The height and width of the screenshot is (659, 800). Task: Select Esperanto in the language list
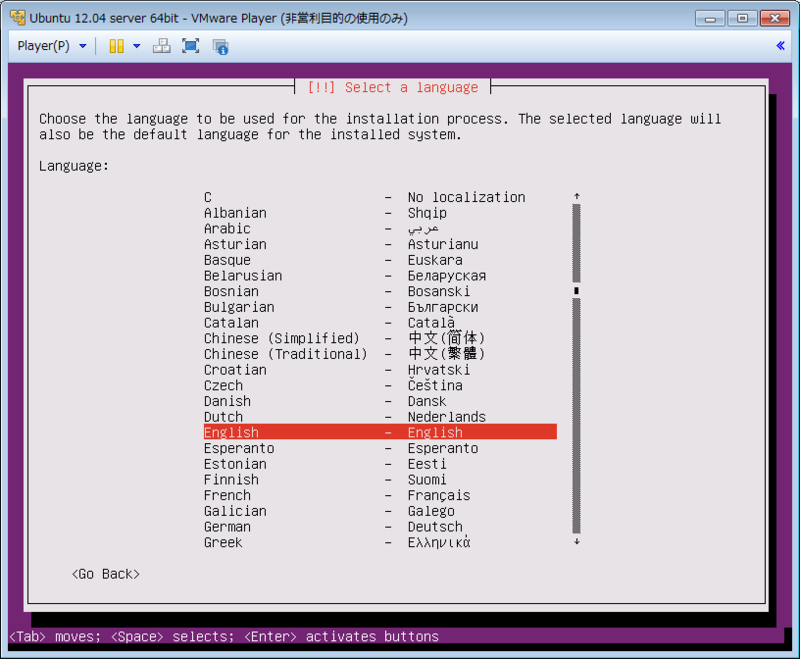(x=380, y=448)
